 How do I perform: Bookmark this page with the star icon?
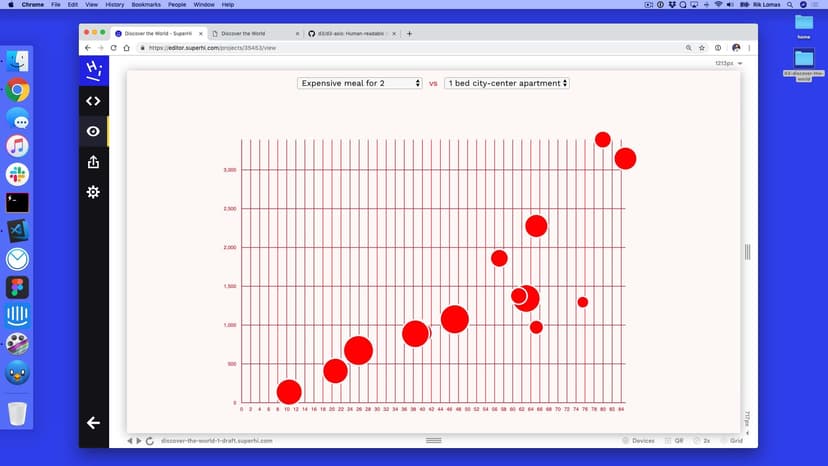tap(702, 47)
